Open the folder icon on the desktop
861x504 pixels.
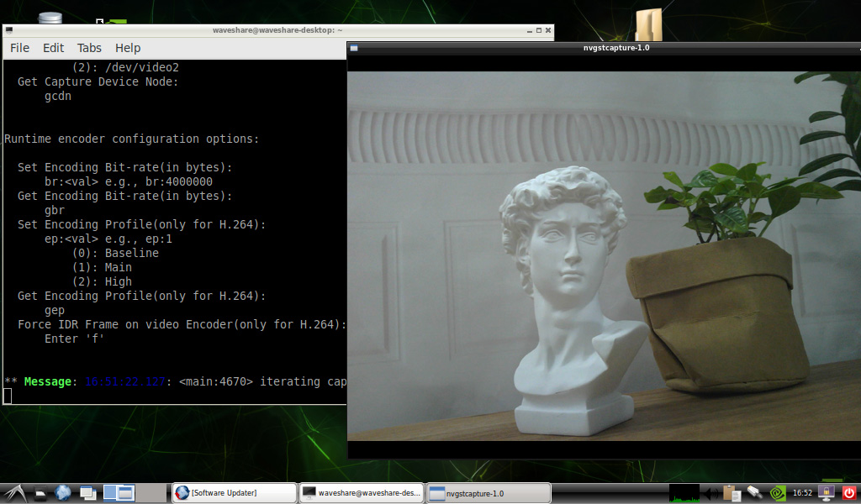(x=648, y=24)
